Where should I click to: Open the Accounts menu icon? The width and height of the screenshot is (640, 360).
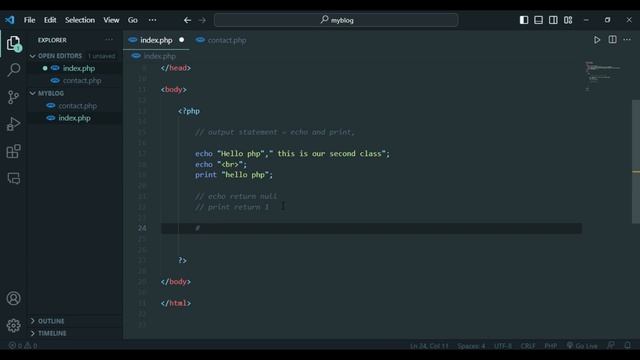(x=13, y=298)
